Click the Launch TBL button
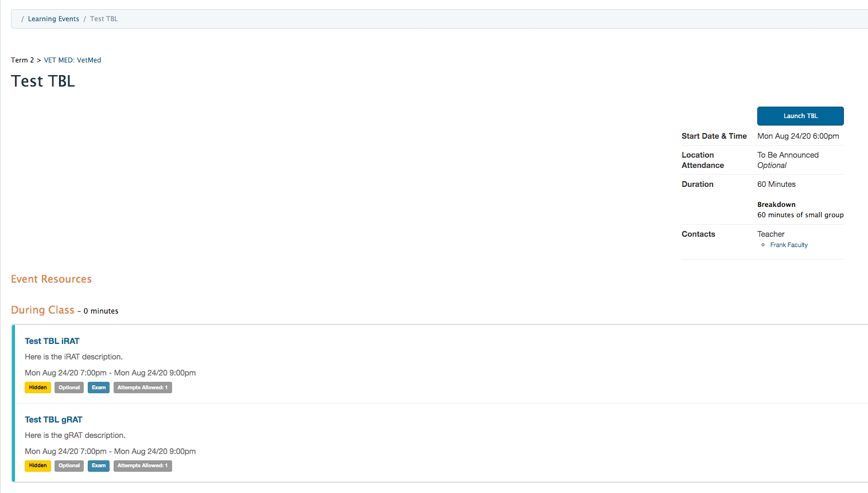 [800, 116]
